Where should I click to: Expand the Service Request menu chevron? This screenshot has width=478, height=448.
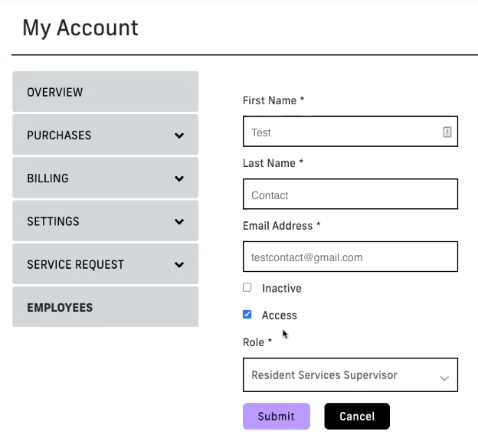pos(179,264)
